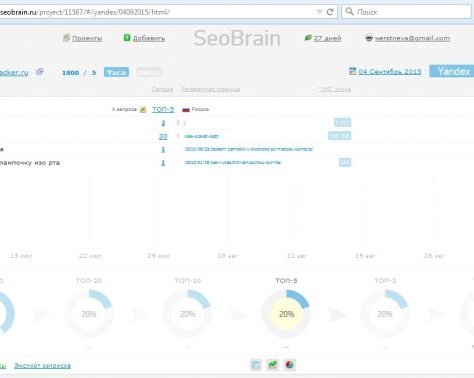Image resolution: width=474 pixels, height=378 pixels.
Task: Click the pencil edit icon beside 4 запроса
Action: [143, 109]
